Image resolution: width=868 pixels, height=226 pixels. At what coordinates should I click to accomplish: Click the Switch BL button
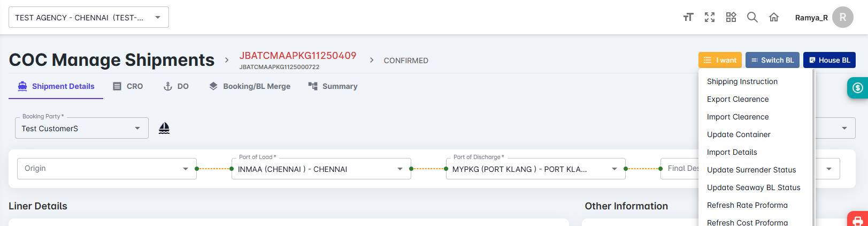click(x=772, y=60)
